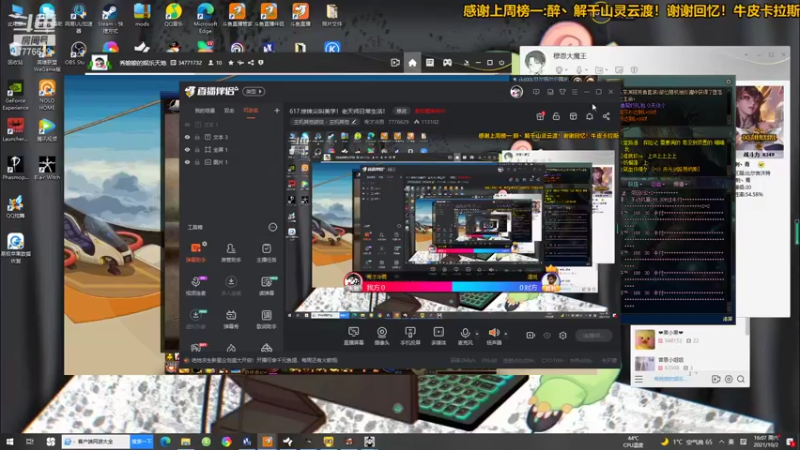Open the Home icon in YY window bar
The width and height of the screenshot is (800, 450).
click(x=412, y=63)
